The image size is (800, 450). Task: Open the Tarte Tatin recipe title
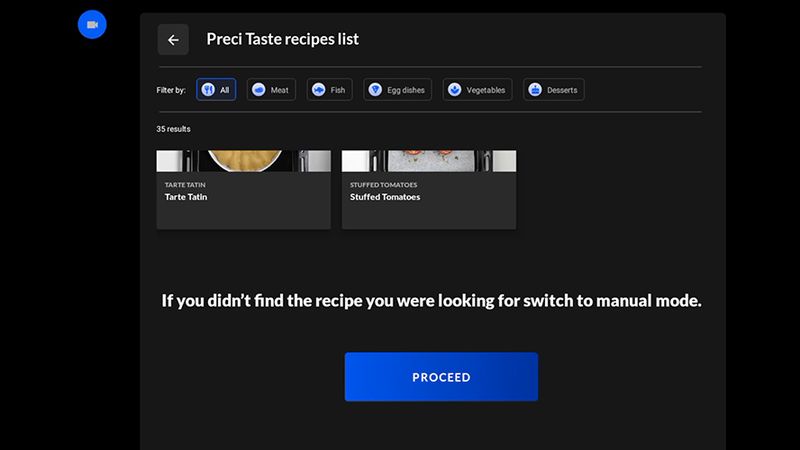[186, 197]
